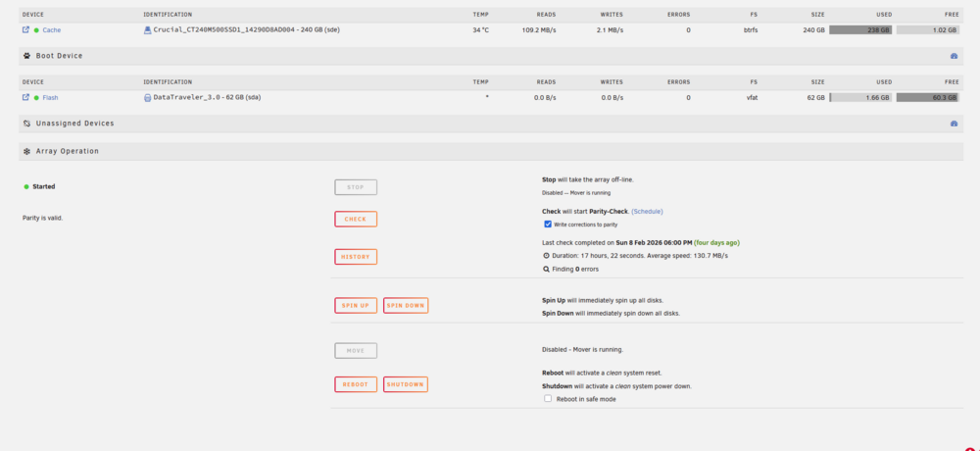Start parity check with CHECK button
Screen dimensions: 980x451
click(356, 219)
